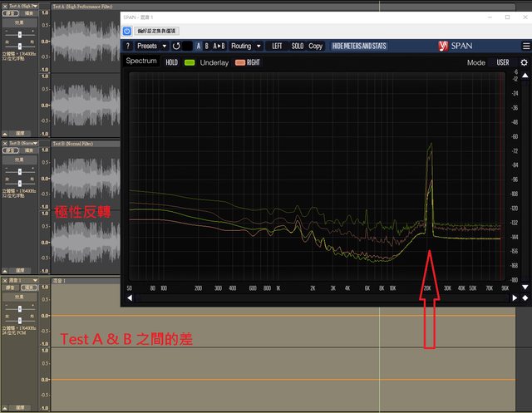Viewport: 532px width, 413px height.
Task: Open SPAN spectrum settings gear
Action: (x=524, y=62)
